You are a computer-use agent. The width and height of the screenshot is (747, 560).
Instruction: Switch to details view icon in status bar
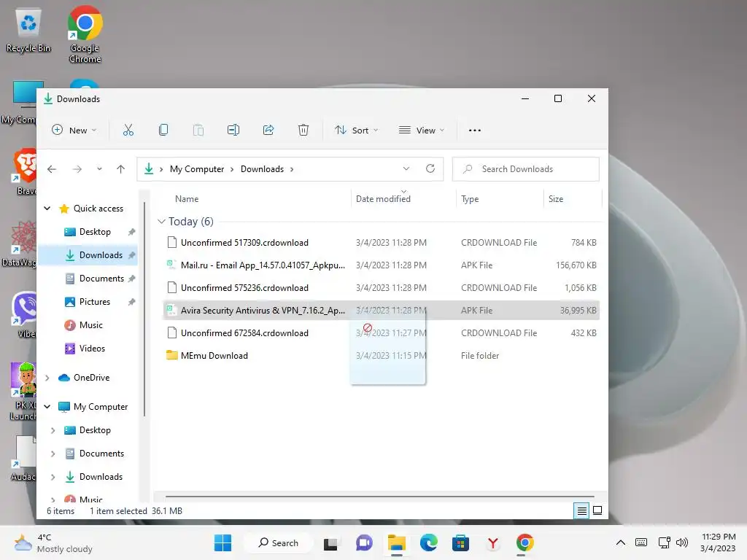click(581, 511)
